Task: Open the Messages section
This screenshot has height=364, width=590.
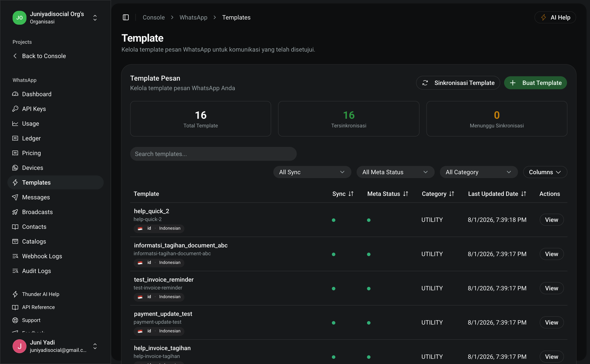Action: (x=56, y=197)
